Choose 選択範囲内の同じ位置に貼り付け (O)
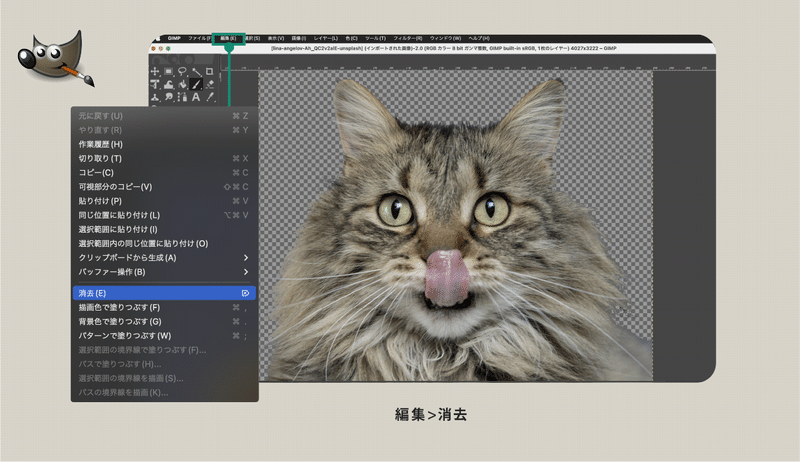The image size is (800, 462). [164, 244]
